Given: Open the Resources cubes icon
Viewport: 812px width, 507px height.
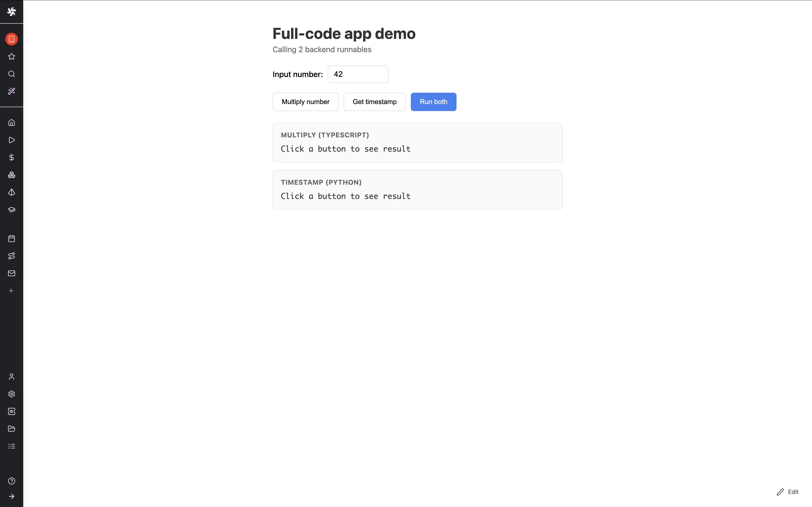Looking at the screenshot, I should [12, 175].
